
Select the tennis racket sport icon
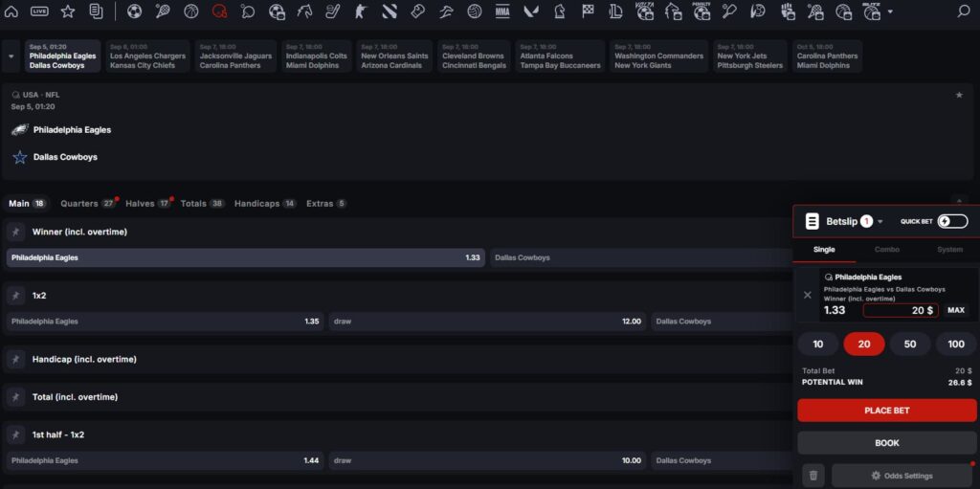click(163, 11)
